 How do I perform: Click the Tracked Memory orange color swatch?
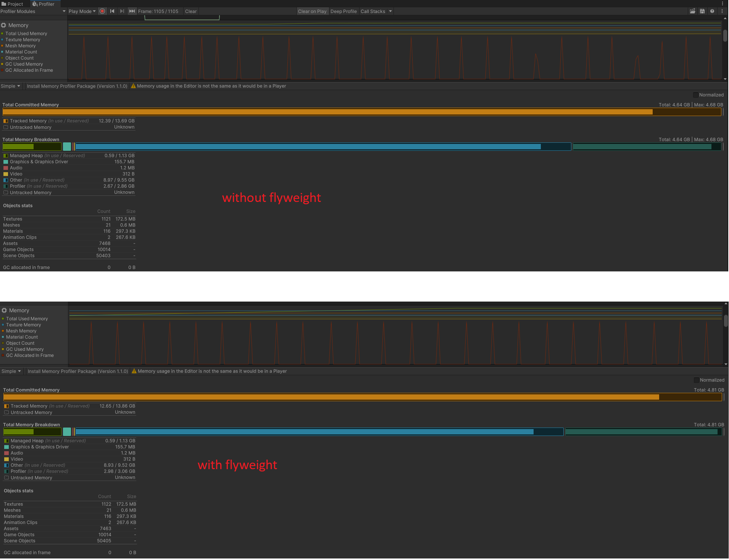coord(5,121)
